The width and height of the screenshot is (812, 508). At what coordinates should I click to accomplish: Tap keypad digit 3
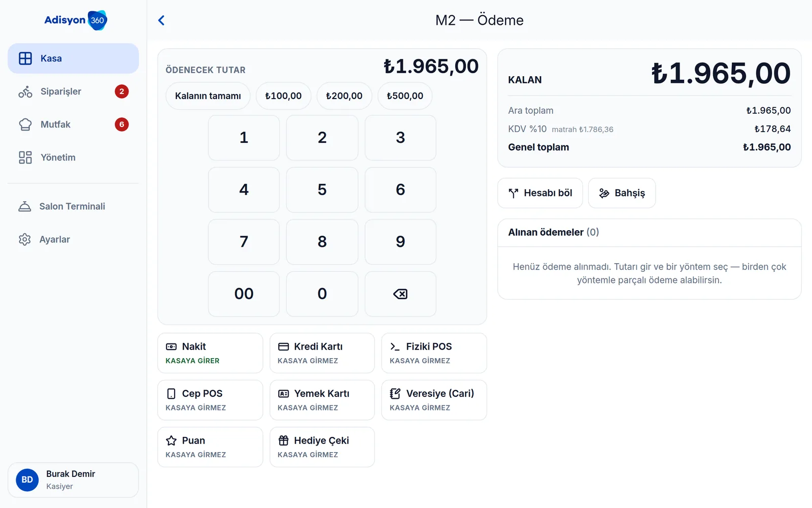[400, 138]
